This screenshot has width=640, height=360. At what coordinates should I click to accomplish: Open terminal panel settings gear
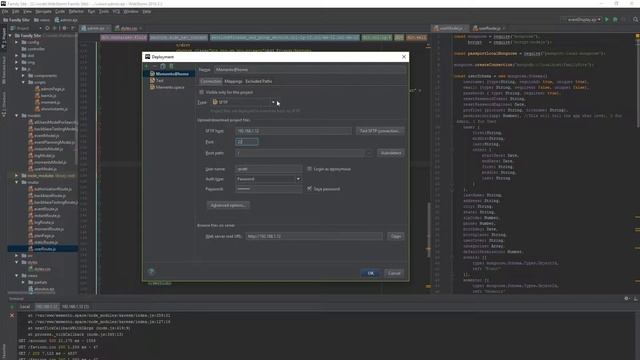tap(627, 299)
